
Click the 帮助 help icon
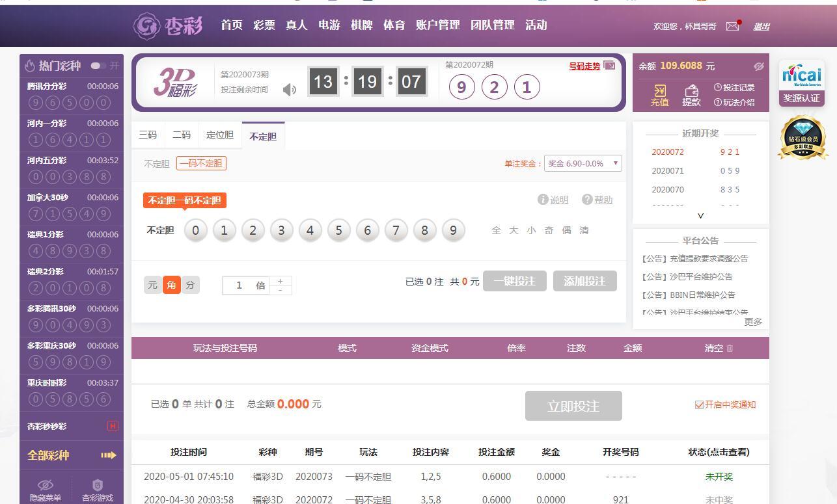[x=587, y=200]
